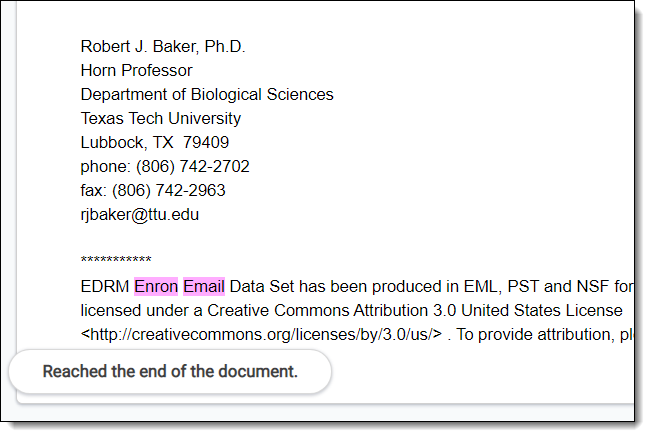
Task: Click the highlighted word "Email"
Action: (204, 287)
